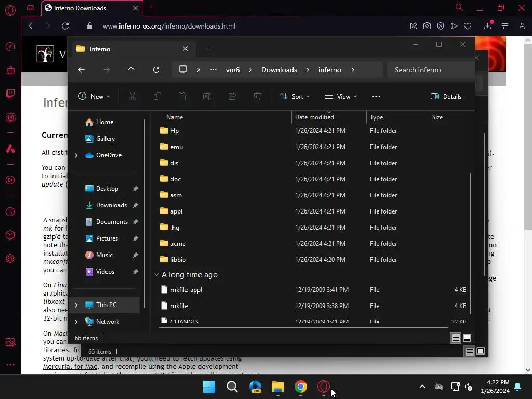The width and height of the screenshot is (532, 399).
Task: Collapse the A long time ago group
Action: [156, 275]
